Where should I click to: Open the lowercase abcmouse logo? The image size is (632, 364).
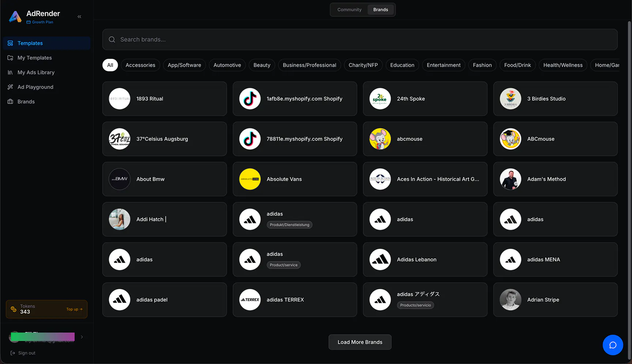380,139
